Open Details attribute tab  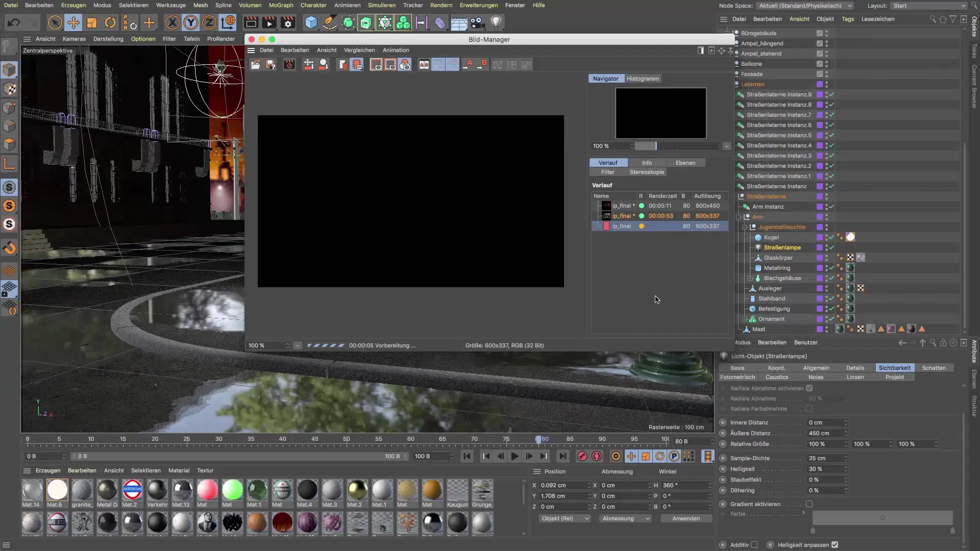tap(855, 368)
